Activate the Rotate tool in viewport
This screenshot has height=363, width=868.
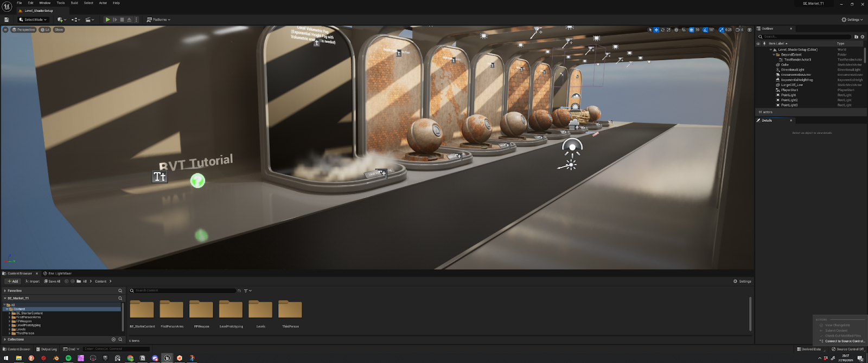click(x=662, y=30)
